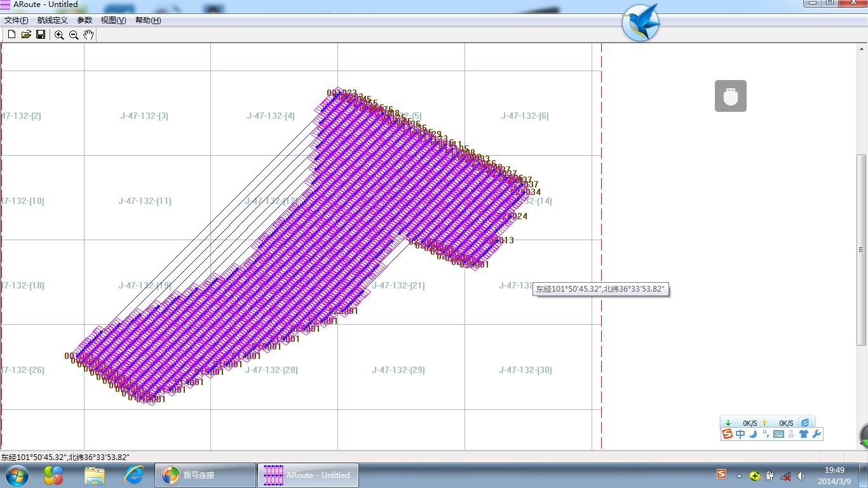Open the 参数 menu
Image resolution: width=868 pixels, height=488 pixels.
(x=85, y=20)
